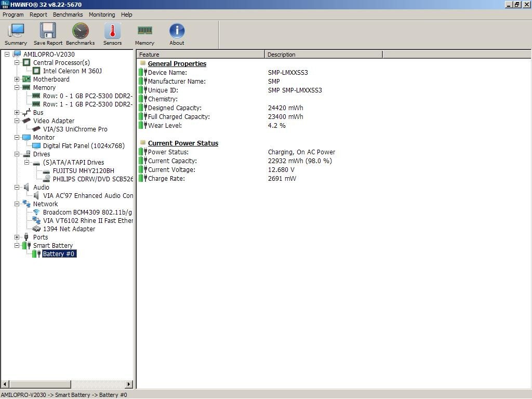This screenshot has height=399, width=532.
Task: Click the Memory tree node icon
Action: pyautogui.click(x=26, y=87)
